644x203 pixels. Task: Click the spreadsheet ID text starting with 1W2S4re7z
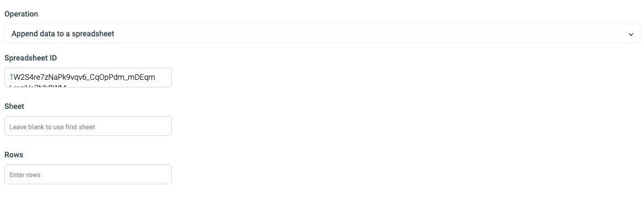(82, 77)
